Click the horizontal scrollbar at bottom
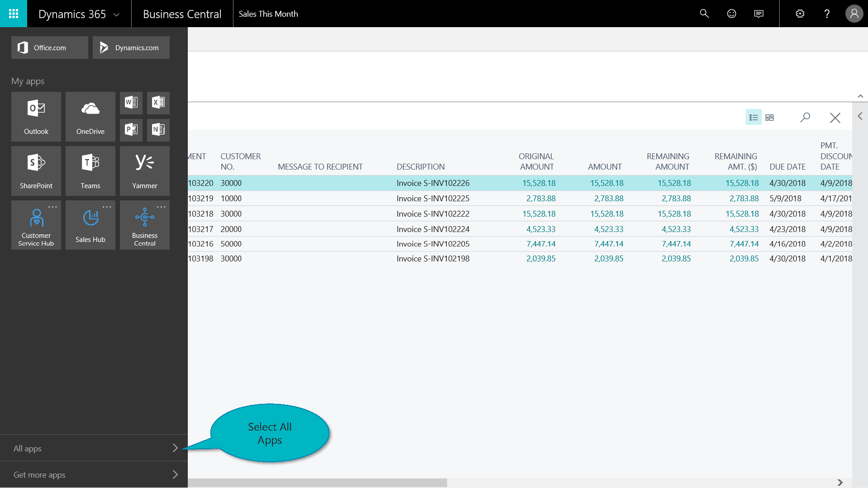 pyautogui.click(x=317, y=483)
